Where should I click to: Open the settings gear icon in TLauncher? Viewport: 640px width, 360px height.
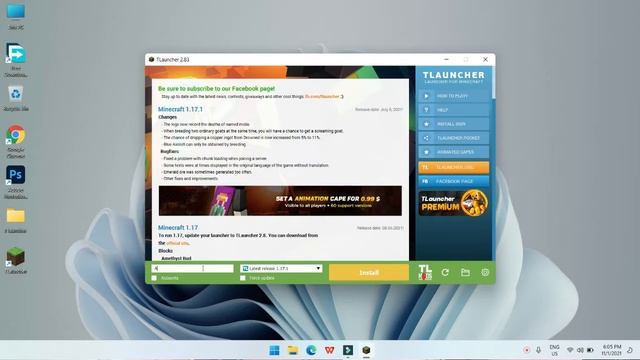pos(485,272)
